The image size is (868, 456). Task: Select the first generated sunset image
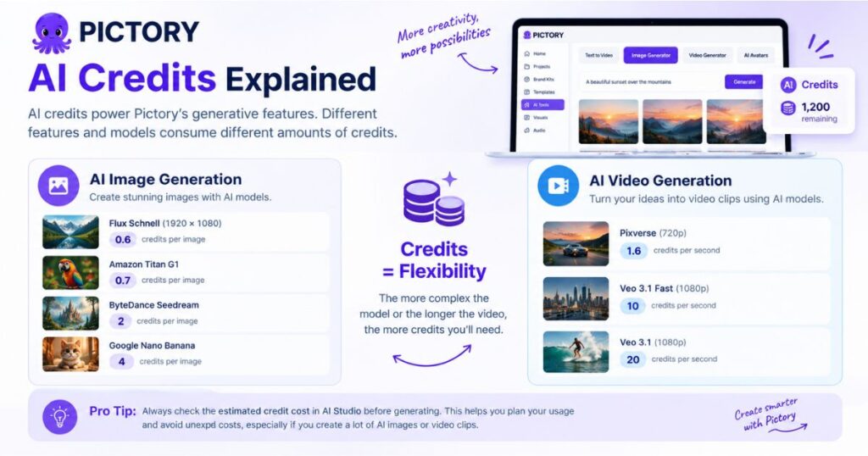click(x=609, y=122)
